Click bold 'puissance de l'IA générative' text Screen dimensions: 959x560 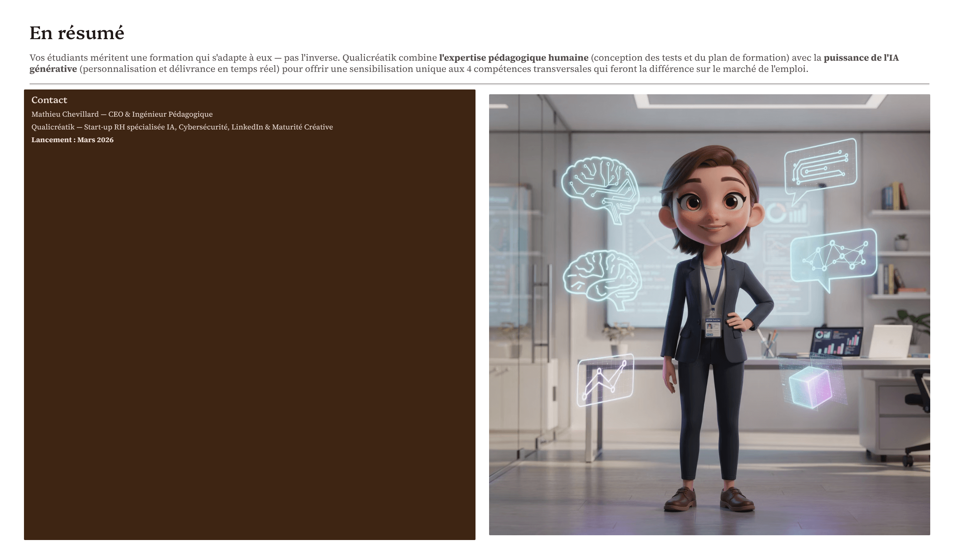click(861, 58)
